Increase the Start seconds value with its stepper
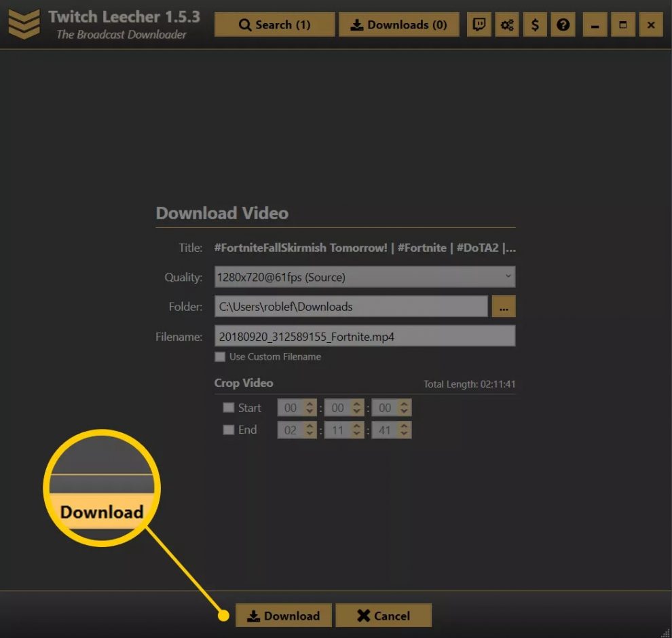The height and width of the screenshot is (638, 672). 405,405
